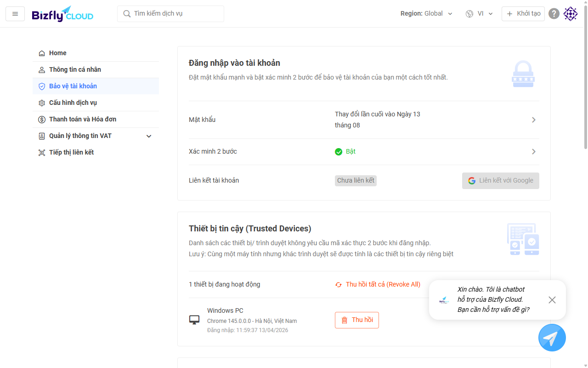Select Thông tin cá nhân menu item
588x368 pixels.
tap(75, 70)
